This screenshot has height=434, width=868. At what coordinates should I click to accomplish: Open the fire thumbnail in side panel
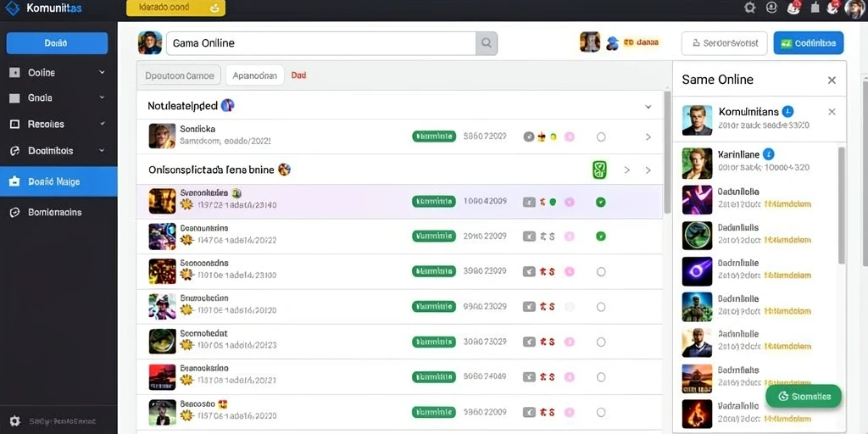coord(697,414)
